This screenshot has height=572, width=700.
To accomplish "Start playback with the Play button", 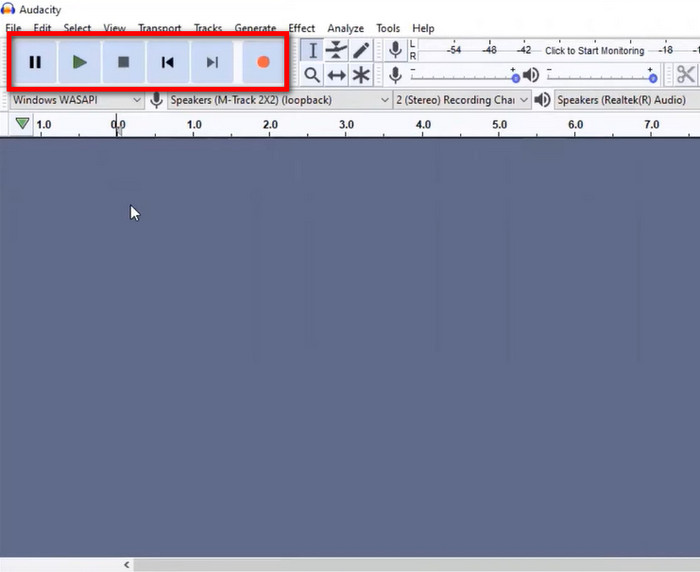I will pos(79,62).
